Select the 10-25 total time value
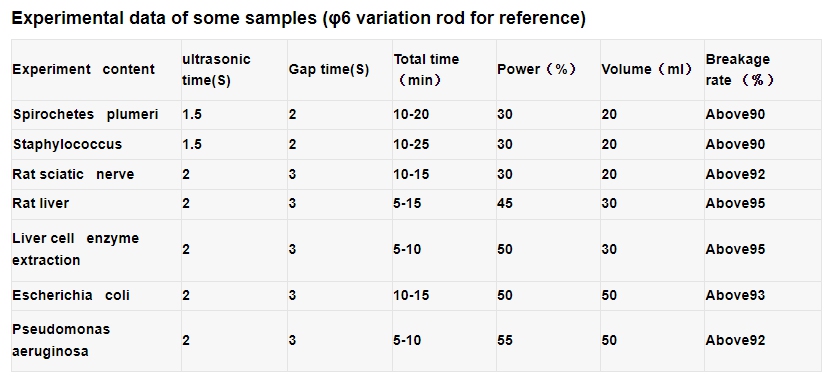 pyautogui.click(x=411, y=144)
